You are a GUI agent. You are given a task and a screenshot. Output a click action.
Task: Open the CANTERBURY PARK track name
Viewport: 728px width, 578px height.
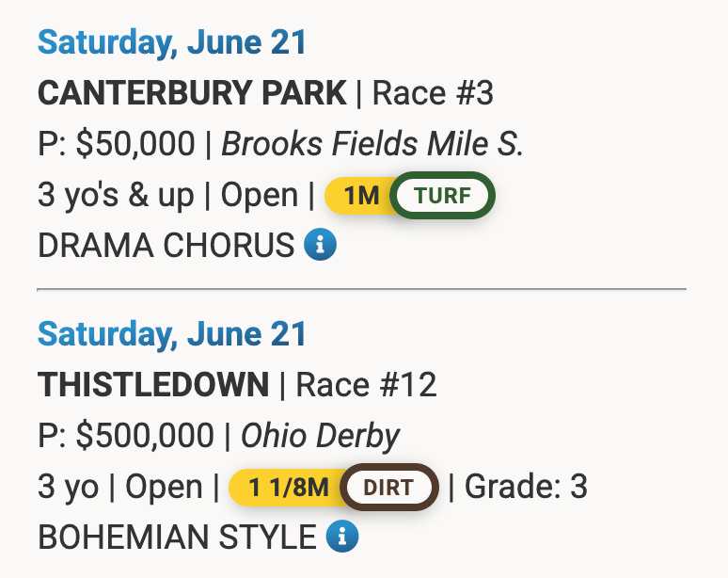point(192,94)
